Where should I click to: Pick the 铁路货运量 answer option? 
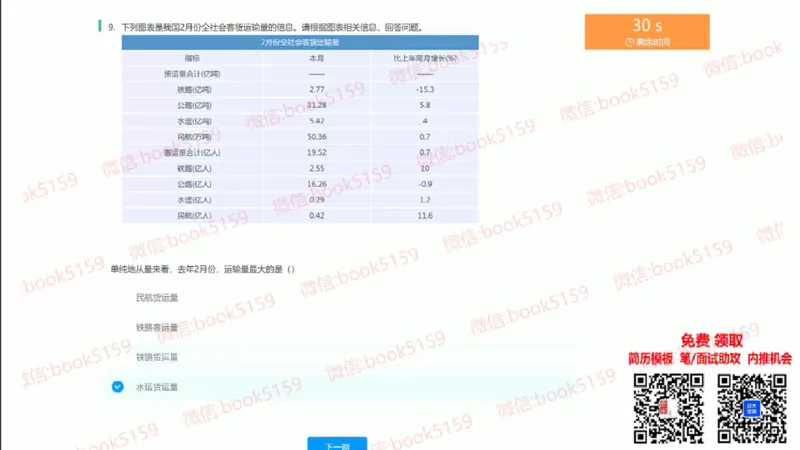[x=157, y=357]
